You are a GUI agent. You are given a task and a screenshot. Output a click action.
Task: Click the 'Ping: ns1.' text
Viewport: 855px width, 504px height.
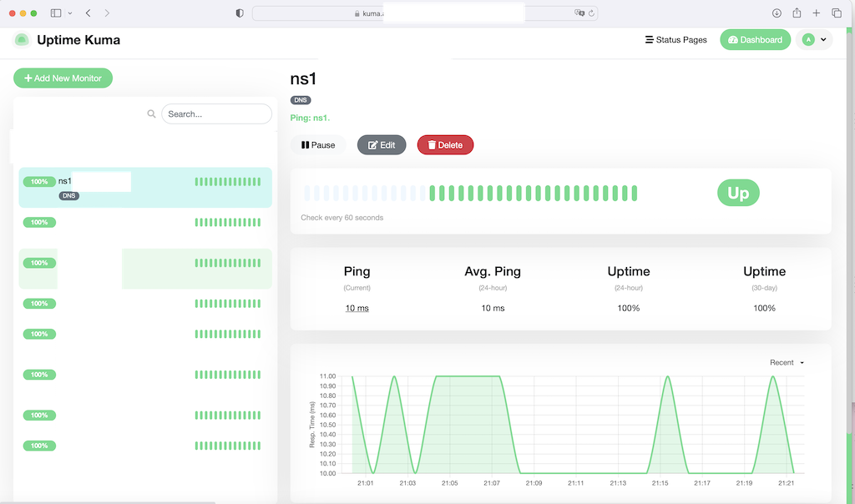point(310,118)
